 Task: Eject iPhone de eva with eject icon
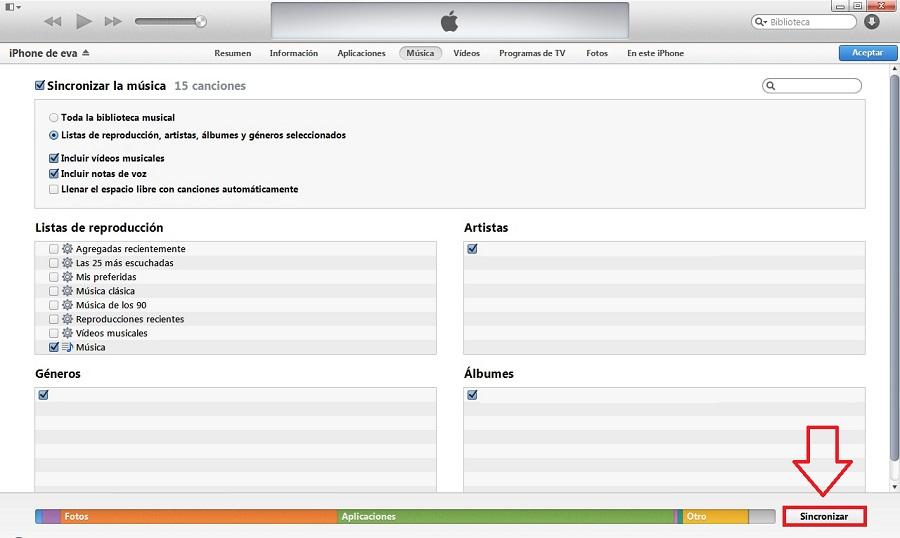86,53
